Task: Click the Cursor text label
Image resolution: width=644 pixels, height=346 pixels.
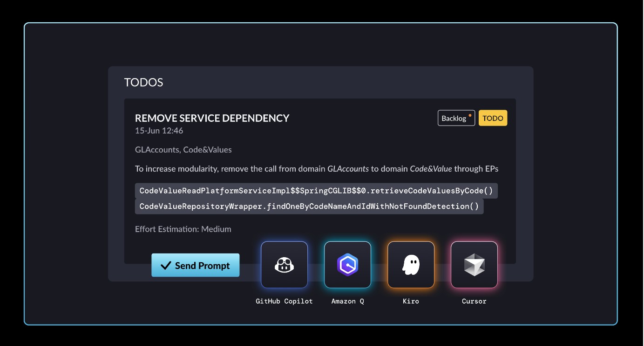Action: click(474, 301)
